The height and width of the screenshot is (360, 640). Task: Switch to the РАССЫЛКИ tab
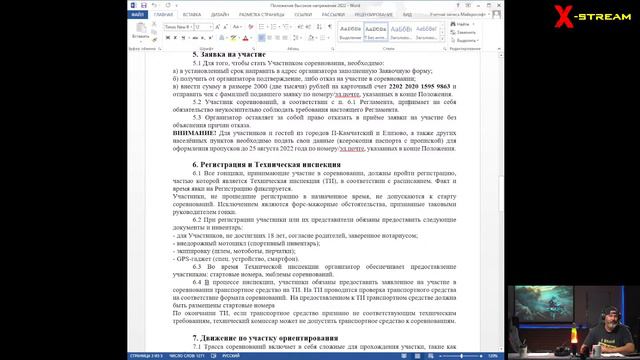point(333,14)
